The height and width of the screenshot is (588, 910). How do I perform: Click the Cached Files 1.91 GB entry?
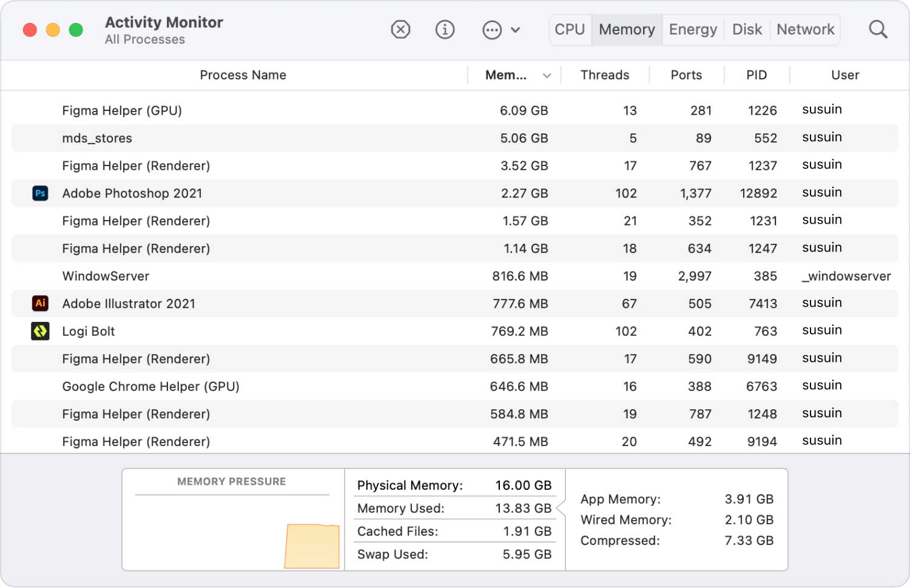(454, 531)
